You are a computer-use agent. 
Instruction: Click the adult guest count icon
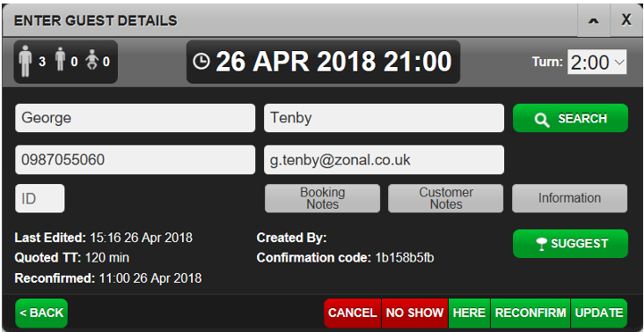pyautogui.click(x=26, y=62)
